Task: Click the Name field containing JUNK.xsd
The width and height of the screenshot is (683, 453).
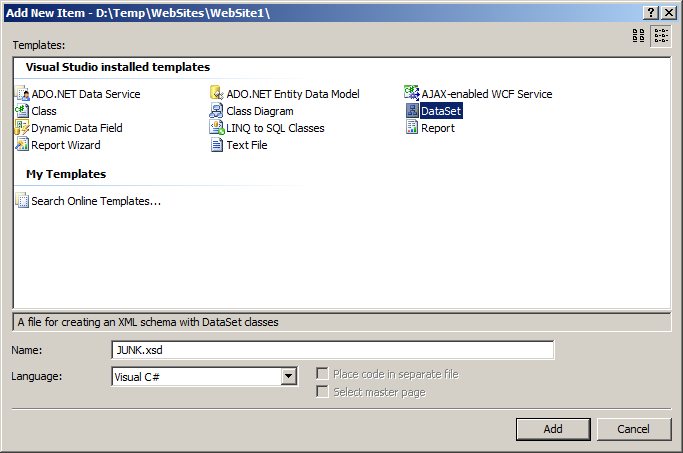Action: pos(333,350)
